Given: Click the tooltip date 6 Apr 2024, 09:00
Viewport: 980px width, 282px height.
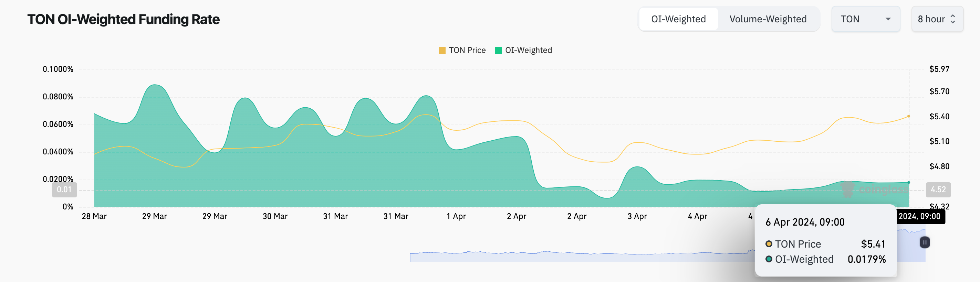Looking at the screenshot, I should pyautogui.click(x=805, y=222).
